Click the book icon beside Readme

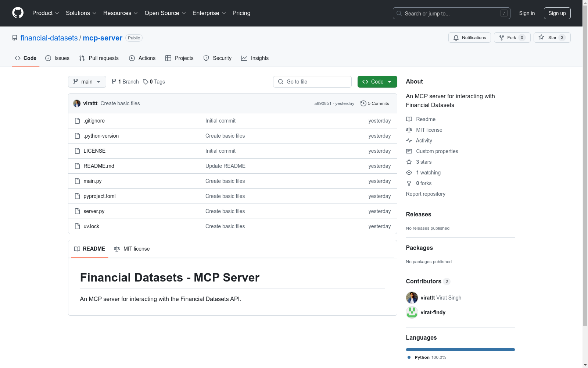point(409,119)
